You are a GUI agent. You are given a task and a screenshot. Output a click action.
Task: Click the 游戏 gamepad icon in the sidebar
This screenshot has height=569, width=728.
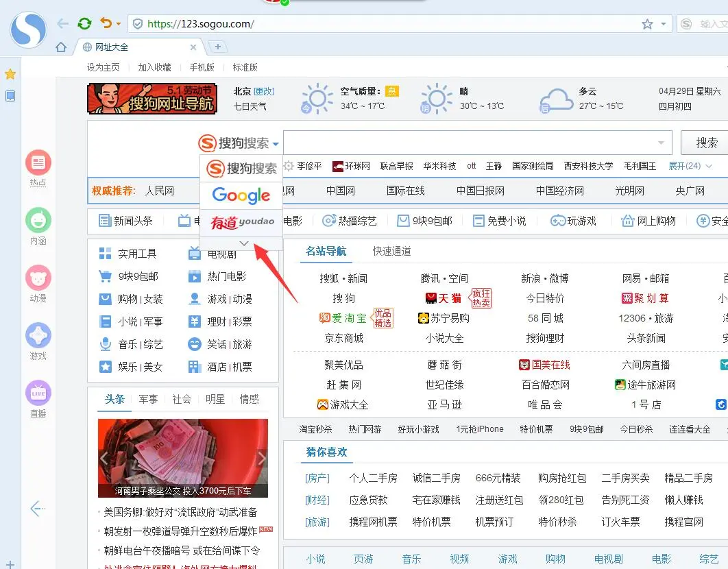click(38, 335)
